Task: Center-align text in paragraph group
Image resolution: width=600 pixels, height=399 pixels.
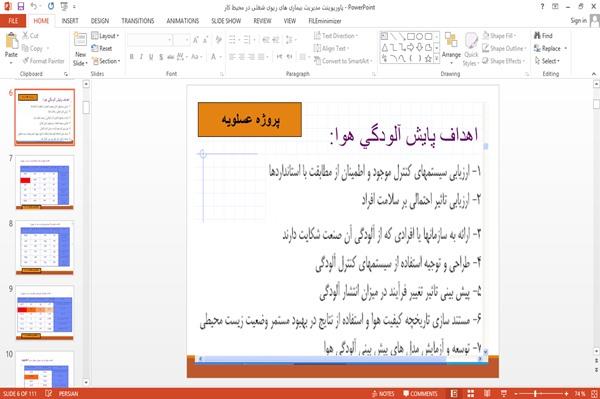Action: tap(242, 57)
